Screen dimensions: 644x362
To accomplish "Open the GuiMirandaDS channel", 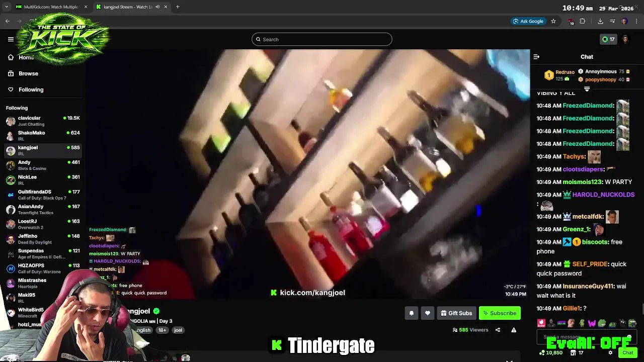I will (43, 195).
